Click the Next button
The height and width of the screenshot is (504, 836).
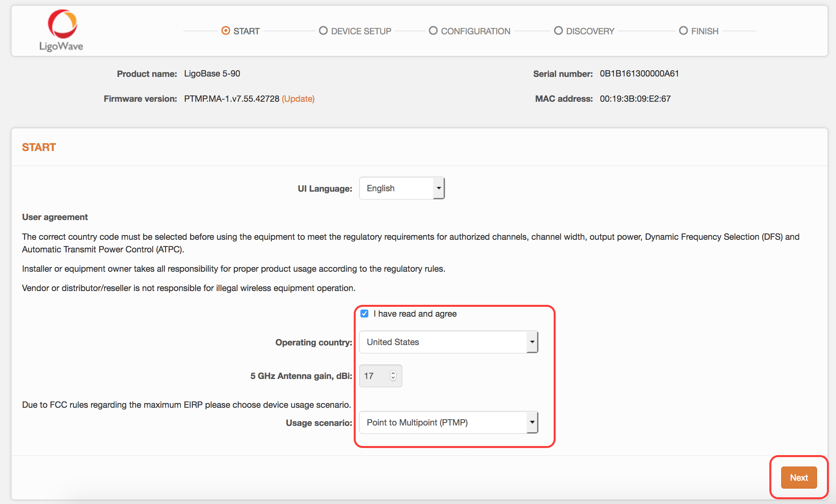(x=799, y=478)
